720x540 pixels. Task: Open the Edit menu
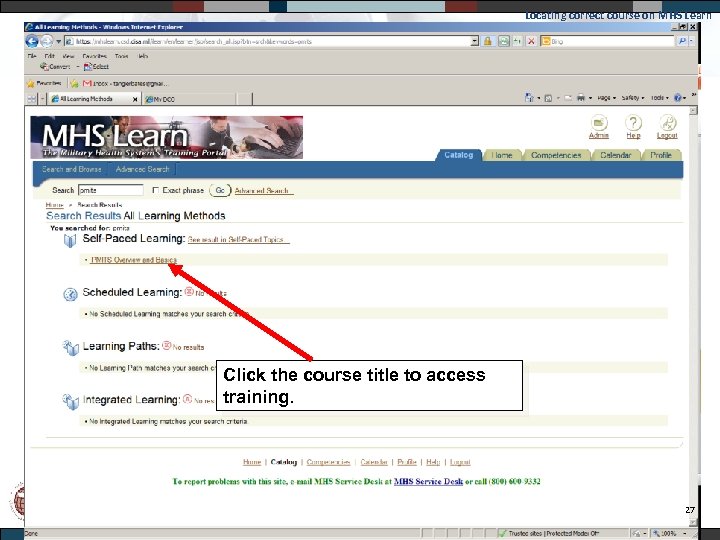tap(50, 56)
